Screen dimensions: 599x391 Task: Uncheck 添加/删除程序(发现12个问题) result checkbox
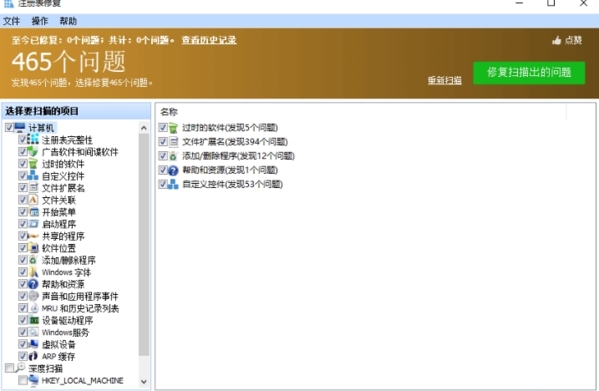[163, 156]
